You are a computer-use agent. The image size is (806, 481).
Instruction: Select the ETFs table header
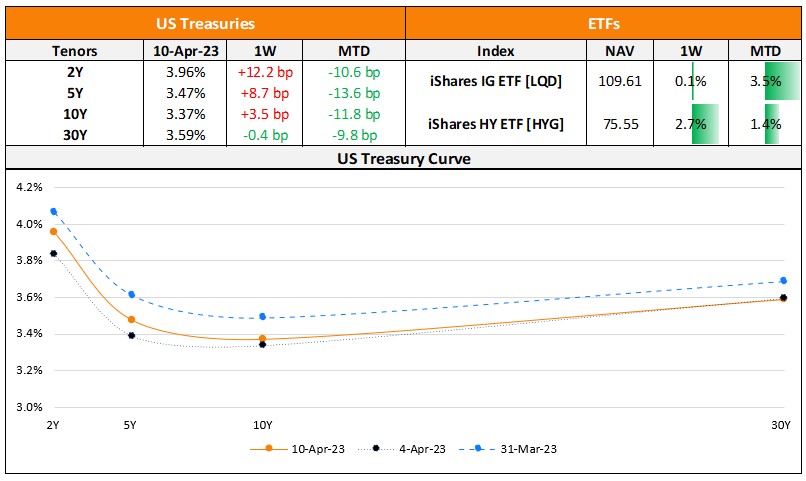coord(604,22)
